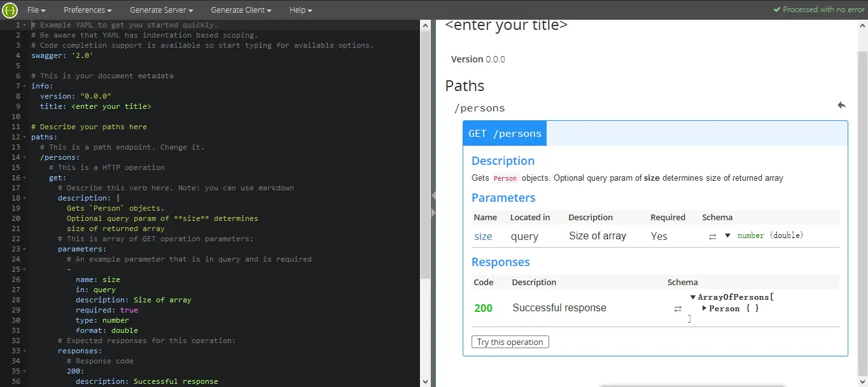This screenshot has width=868, height=387.
Task: Open the Generate Server menu
Action: coord(162,10)
